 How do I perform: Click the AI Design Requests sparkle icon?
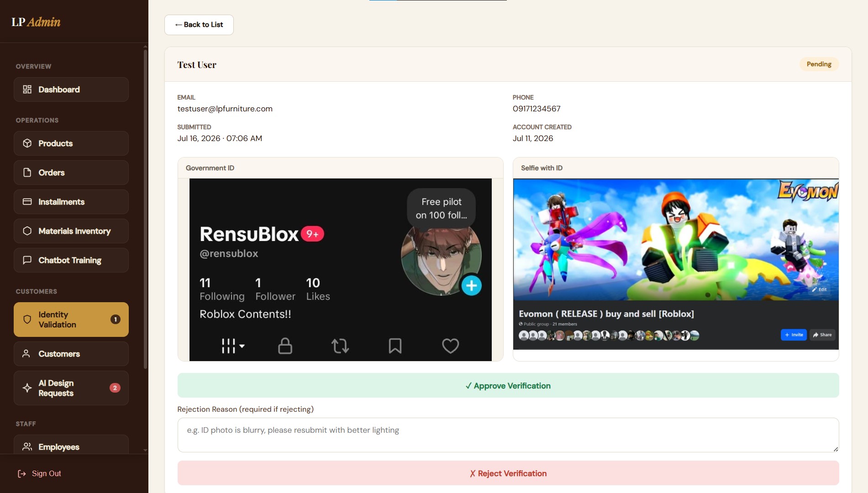pyautogui.click(x=27, y=388)
